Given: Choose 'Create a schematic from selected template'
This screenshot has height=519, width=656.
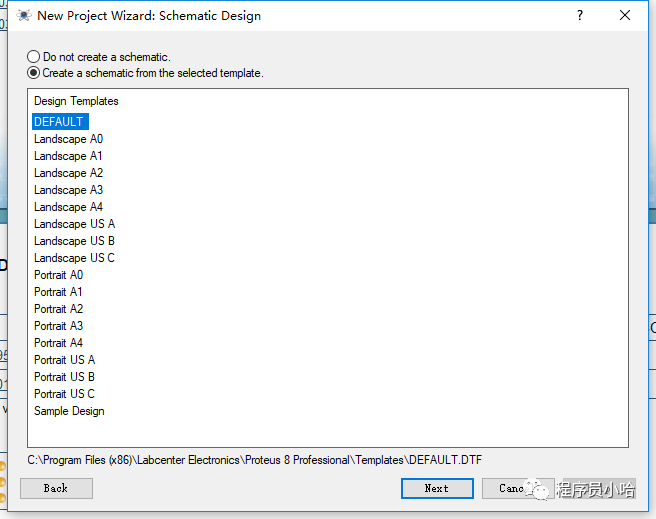Looking at the screenshot, I should point(34,73).
